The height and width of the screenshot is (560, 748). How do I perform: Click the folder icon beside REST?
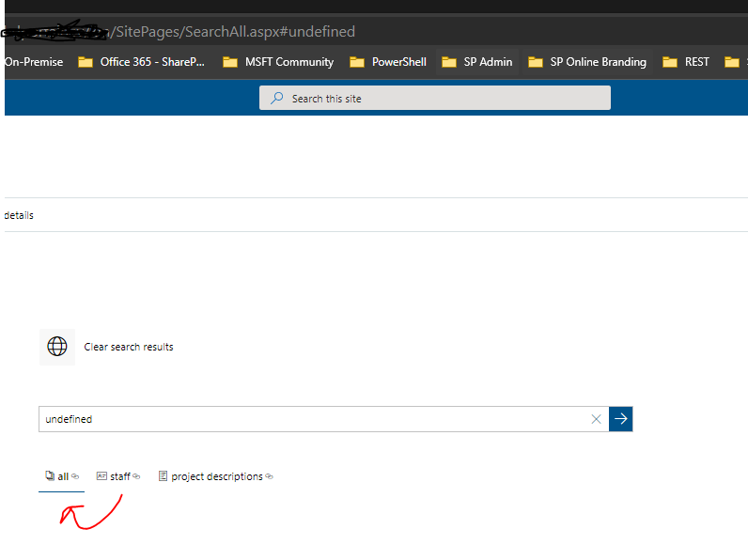point(670,62)
